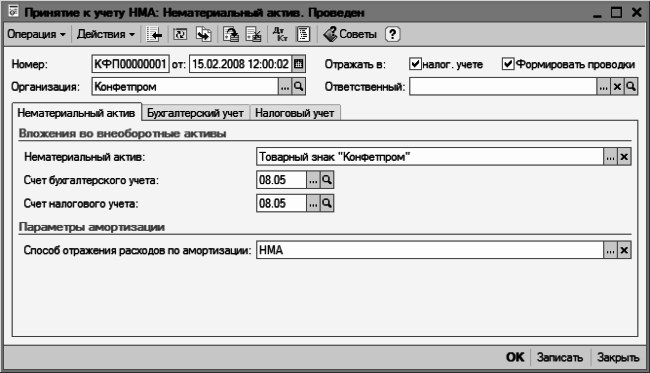Click the help question mark icon
Image resolution: width=650 pixels, height=373 pixels.
coord(392,34)
